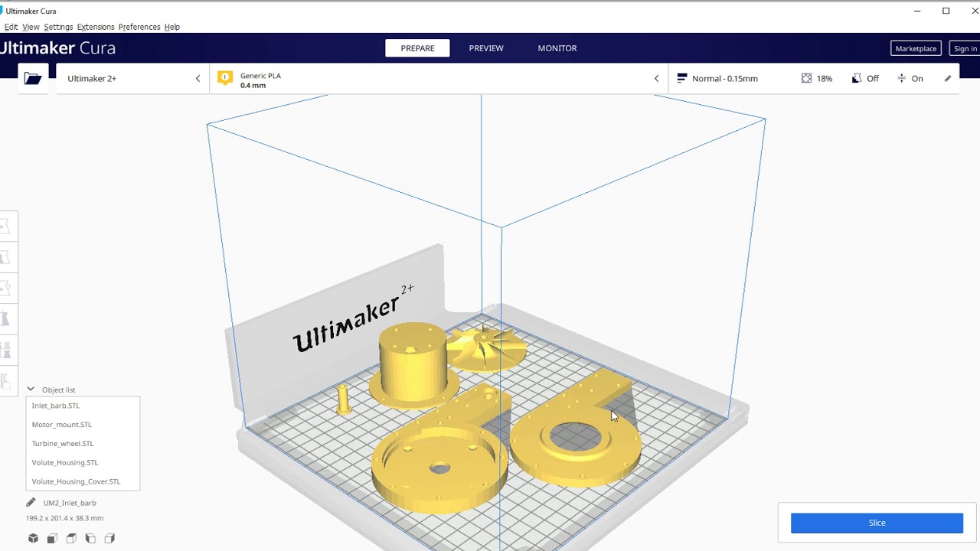Switch to the MONITOR stage tab
The height and width of the screenshot is (551, 980).
pyautogui.click(x=557, y=48)
